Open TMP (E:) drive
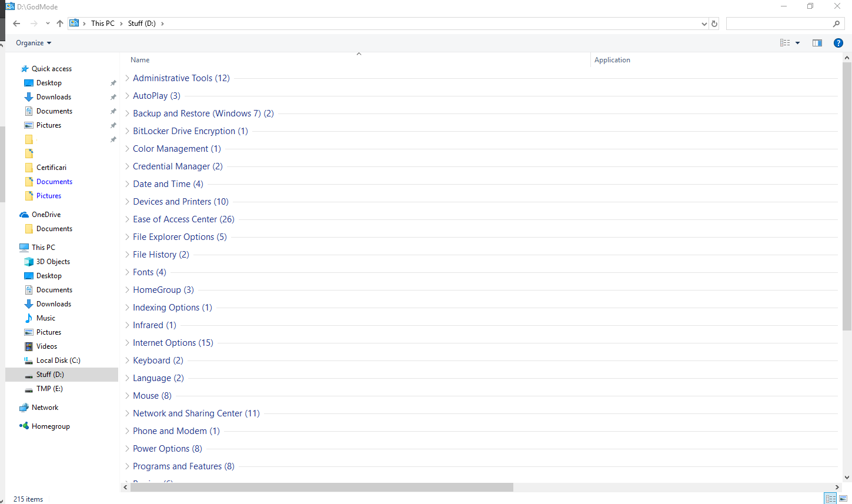The image size is (852, 504). [x=49, y=389]
